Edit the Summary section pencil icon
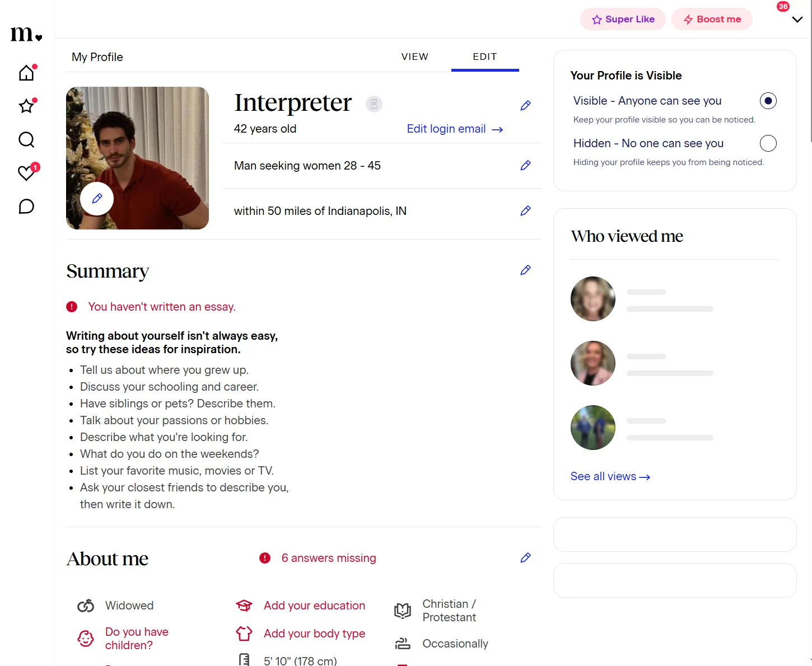 [525, 270]
